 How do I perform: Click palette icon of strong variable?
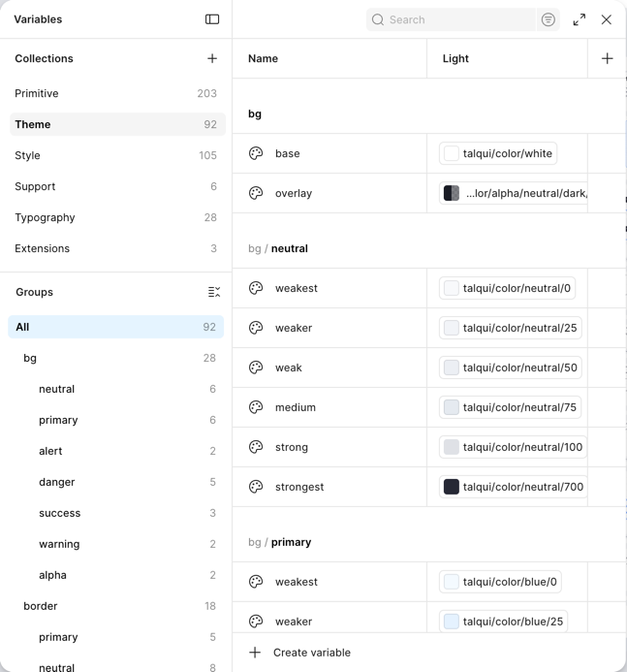point(256,447)
